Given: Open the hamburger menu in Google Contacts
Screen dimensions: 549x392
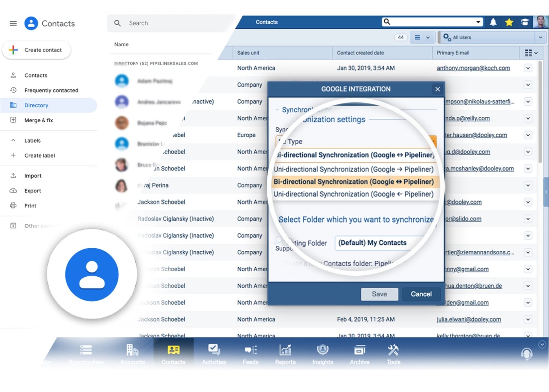Looking at the screenshot, I should pyautogui.click(x=13, y=23).
